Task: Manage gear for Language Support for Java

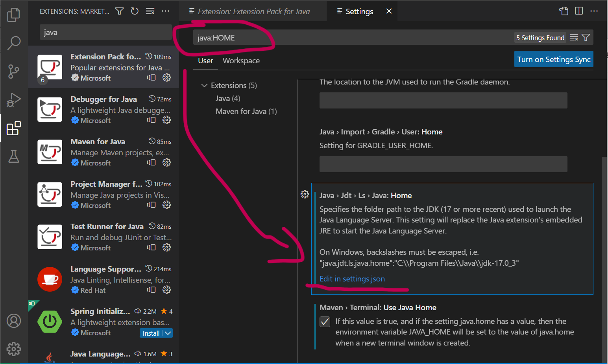Action: point(167,290)
